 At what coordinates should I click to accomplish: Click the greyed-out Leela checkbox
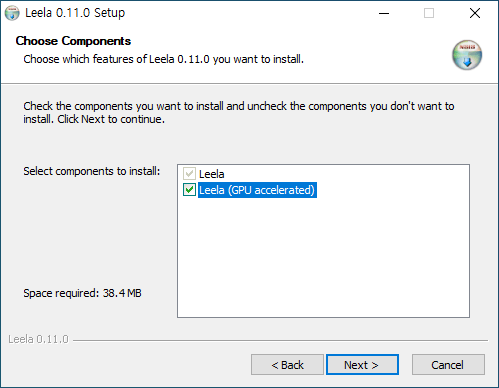pos(189,174)
